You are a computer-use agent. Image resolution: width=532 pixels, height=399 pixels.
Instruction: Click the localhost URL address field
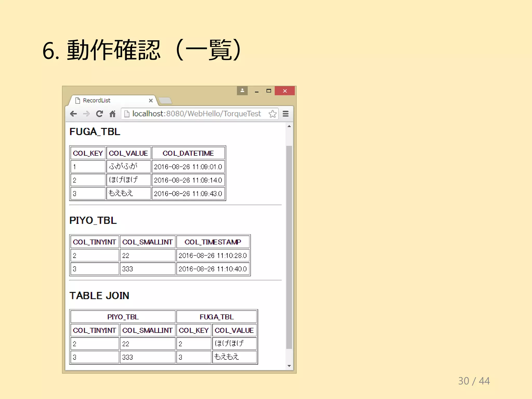(196, 114)
